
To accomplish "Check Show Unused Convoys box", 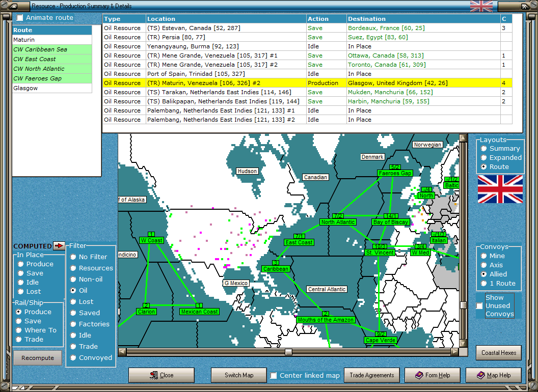I will [x=479, y=306].
